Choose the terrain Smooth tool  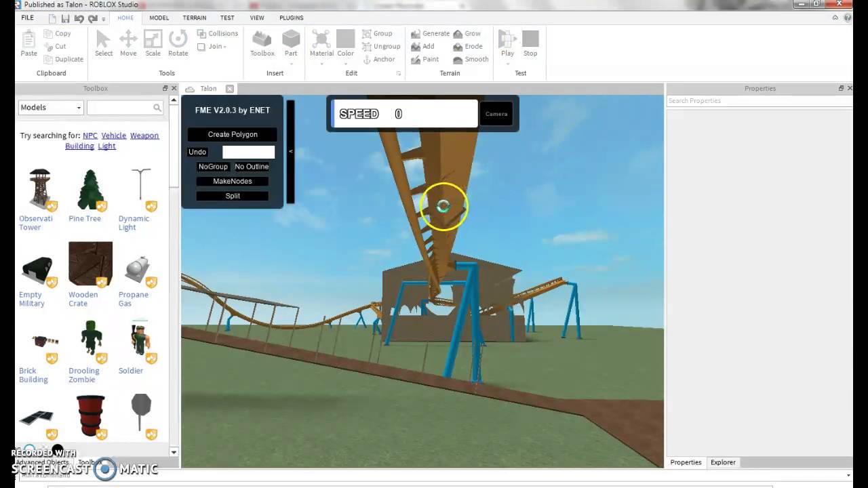coord(471,59)
